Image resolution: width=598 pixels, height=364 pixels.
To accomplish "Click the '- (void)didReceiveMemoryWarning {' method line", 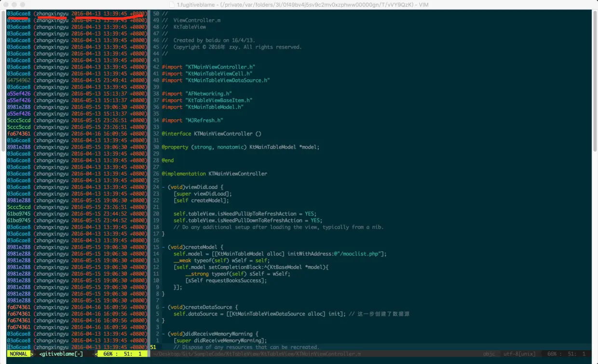I will pyautogui.click(x=210, y=334).
